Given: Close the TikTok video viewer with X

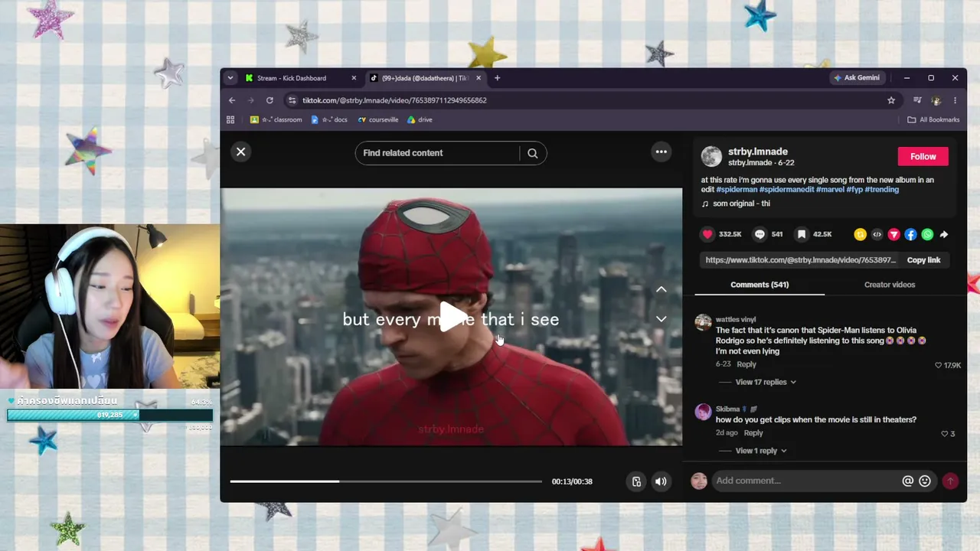Looking at the screenshot, I should [241, 152].
